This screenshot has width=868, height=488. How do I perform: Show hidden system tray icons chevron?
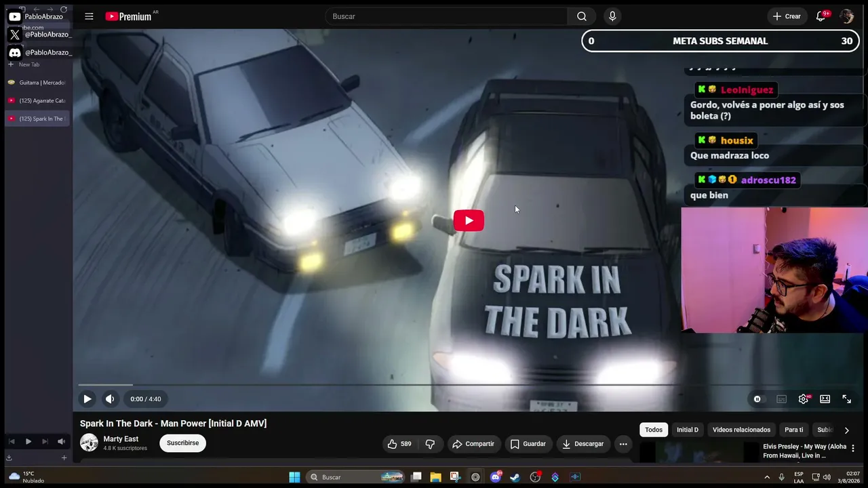pos(767,477)
